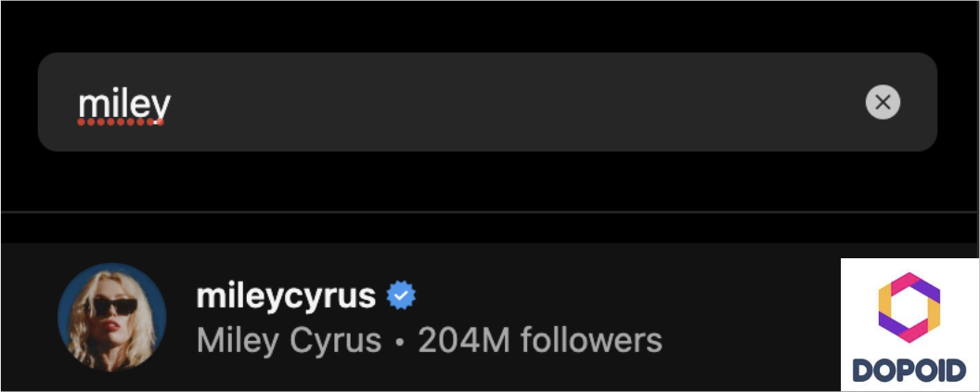Click the DOPOID wordmark text
Viewport: 980px width, 392px height.
909,371
